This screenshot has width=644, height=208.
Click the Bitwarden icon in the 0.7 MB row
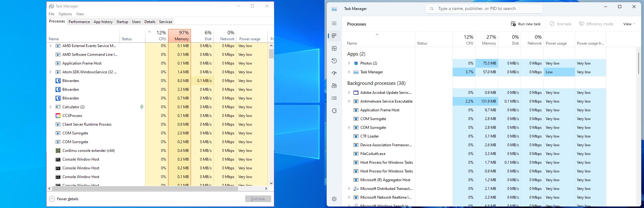(x=58, y=98)
